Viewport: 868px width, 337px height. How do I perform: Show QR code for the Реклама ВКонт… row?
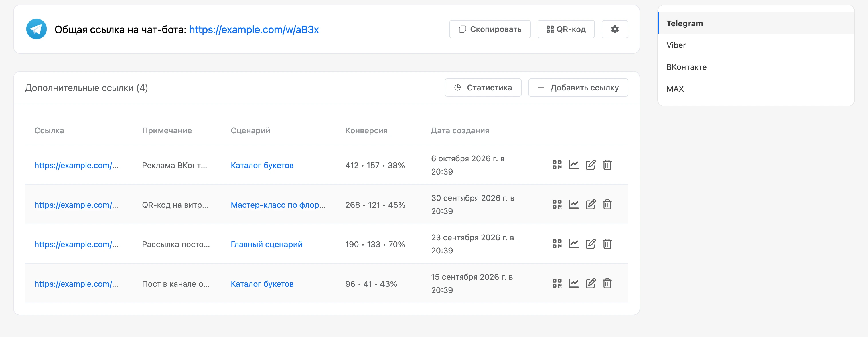557,165
